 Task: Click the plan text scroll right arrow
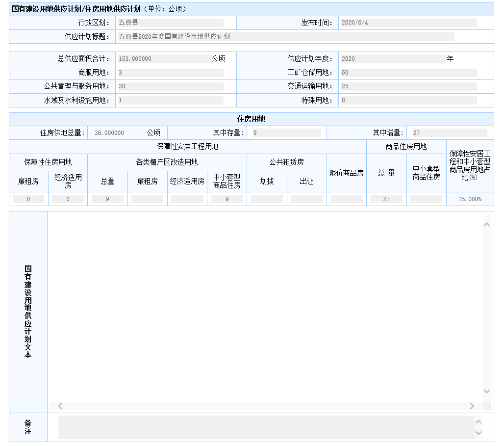[x=472, y=406]
